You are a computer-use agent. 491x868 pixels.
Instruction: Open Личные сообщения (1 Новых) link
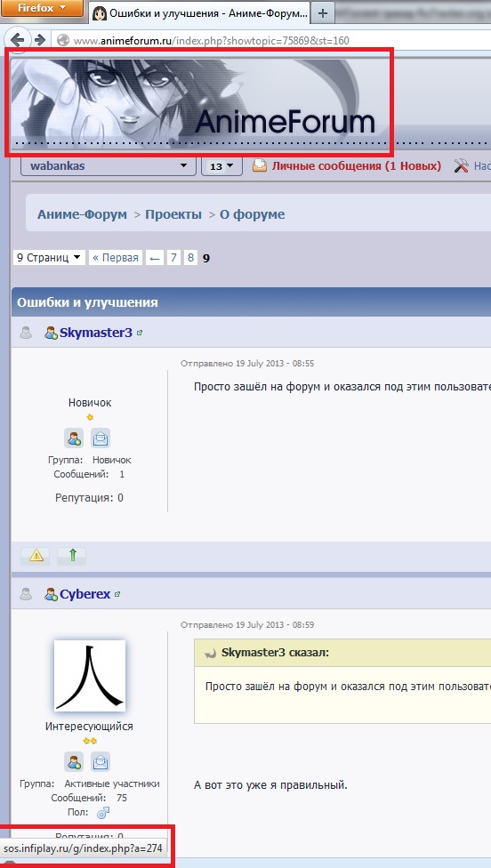(356, 166)
